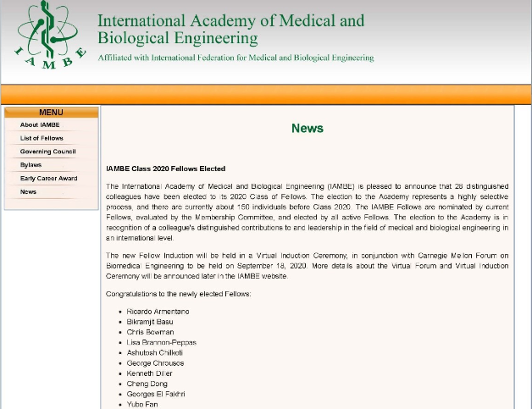Open the List of Fellows page
This screenshot has width=532, height=409.
point(42,138)
